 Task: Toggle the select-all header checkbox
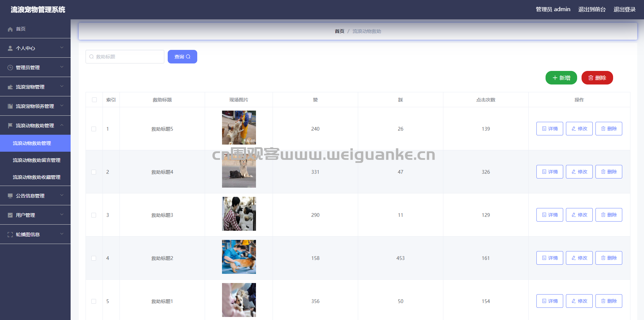[x=94, y=100]
